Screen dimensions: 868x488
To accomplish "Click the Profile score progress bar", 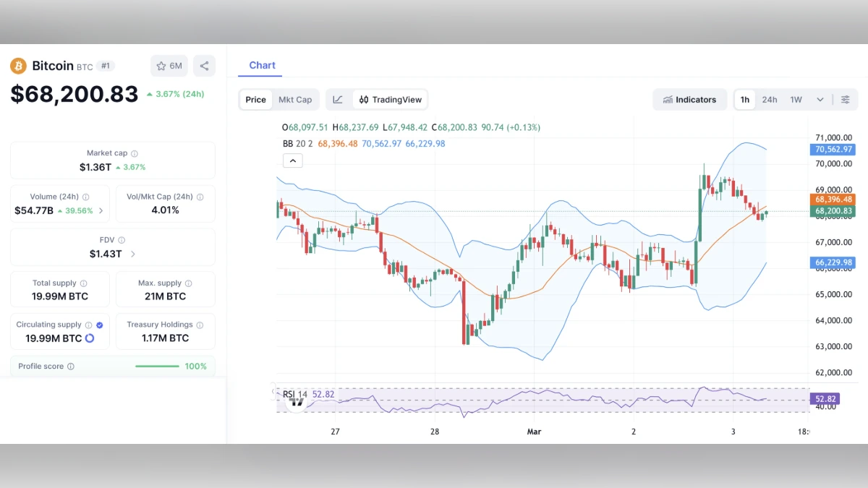I will pos(156,367).
